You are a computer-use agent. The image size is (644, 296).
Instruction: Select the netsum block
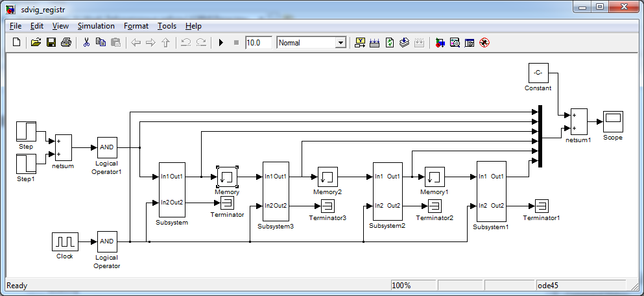coord(64,147)
